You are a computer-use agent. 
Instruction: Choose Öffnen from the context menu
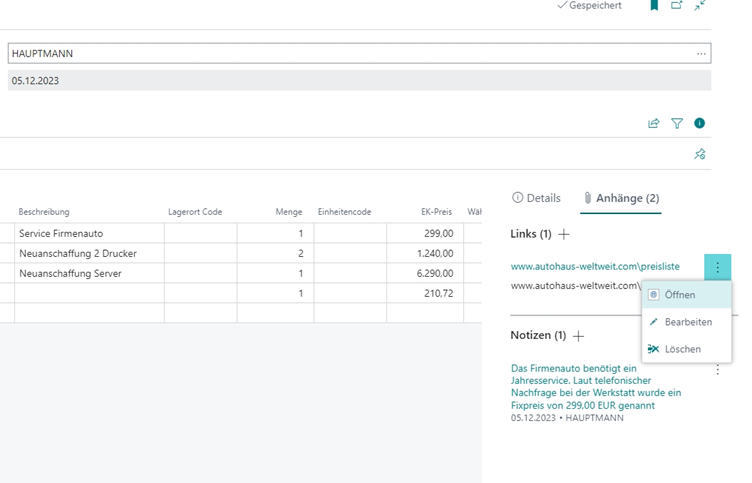click(x=679, y=295)
